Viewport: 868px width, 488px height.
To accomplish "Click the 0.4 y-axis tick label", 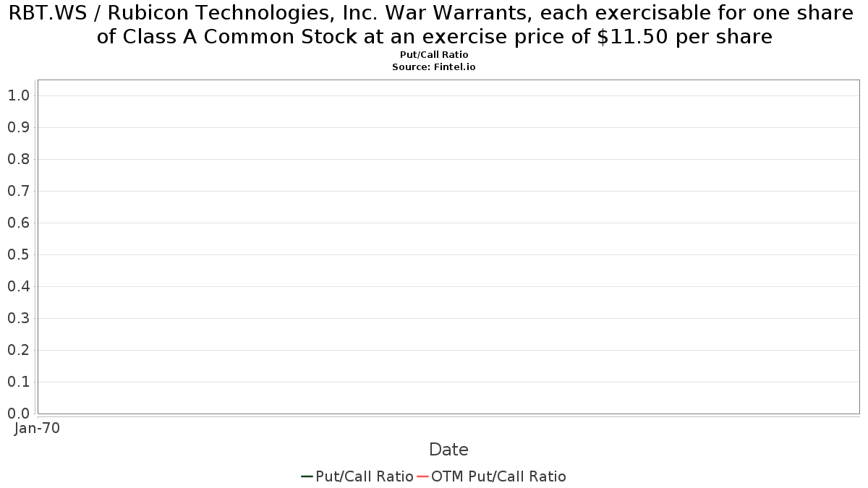I will click(18, 286).
